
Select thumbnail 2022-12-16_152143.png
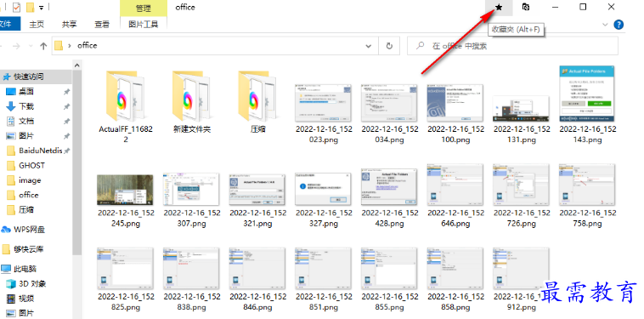tap(588, 105)
